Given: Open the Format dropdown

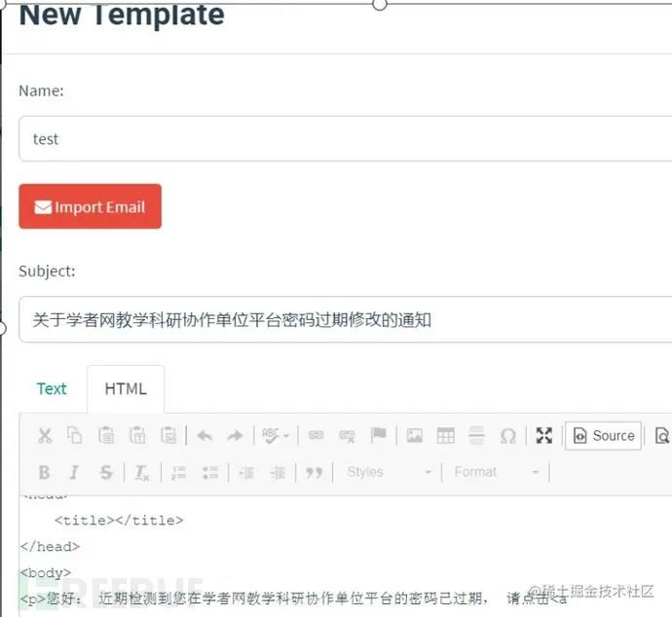Looking at the screenshot, I should pyautogui.click(x=496, y=472).
